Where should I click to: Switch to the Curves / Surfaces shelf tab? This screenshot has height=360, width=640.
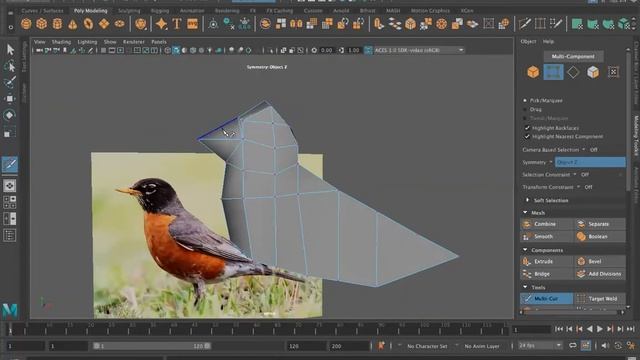42,11
